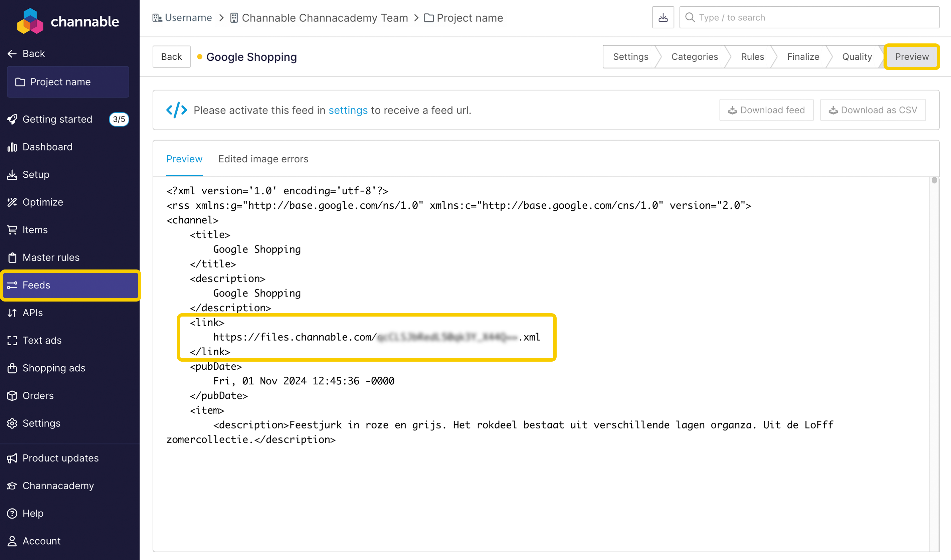
Task: Go to Setup in sidebar
Action: [28, 174]
